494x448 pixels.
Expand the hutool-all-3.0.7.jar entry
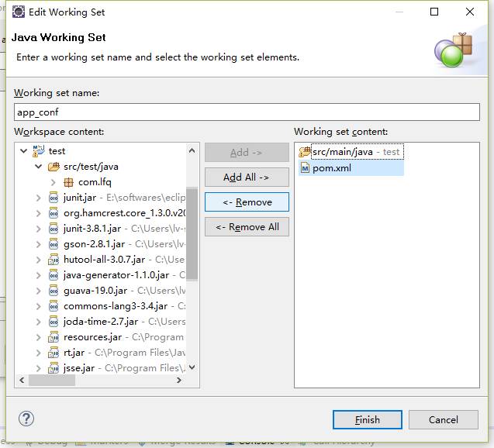click(39, 260)
